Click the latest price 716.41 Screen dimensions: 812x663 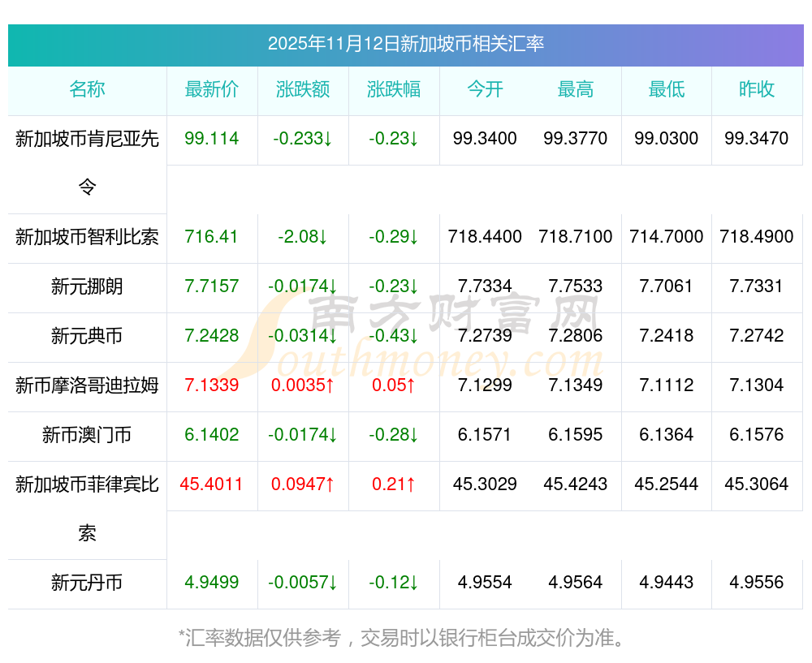[212, 237]
